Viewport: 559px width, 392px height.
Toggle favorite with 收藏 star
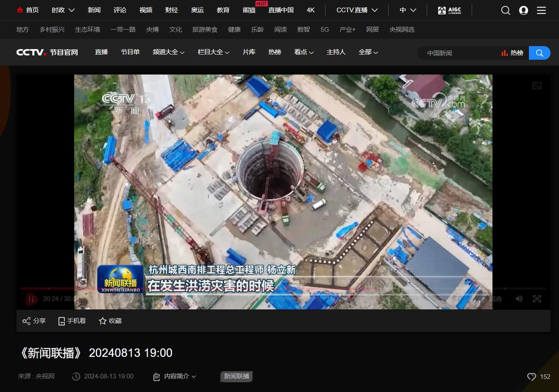click(x=103, y=321)
